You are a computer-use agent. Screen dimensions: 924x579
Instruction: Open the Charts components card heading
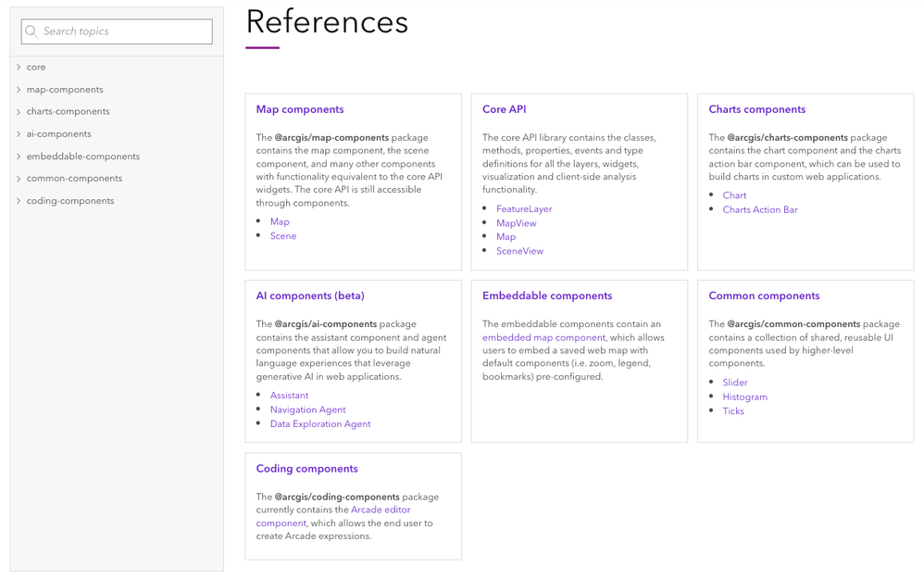(757, 109)
